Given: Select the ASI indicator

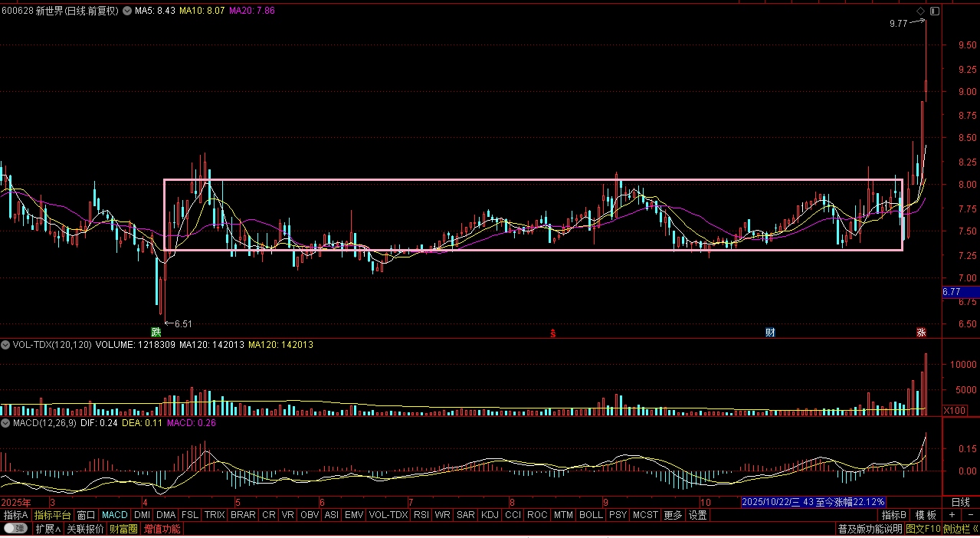Looking at the screenshot, I should click(332, 515).
